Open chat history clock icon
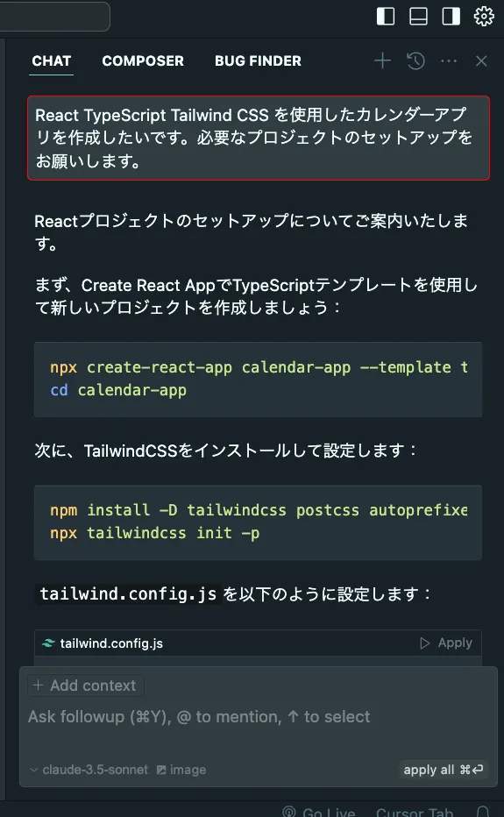The width and height of the screenshot is (504, 817). (415, 61)
